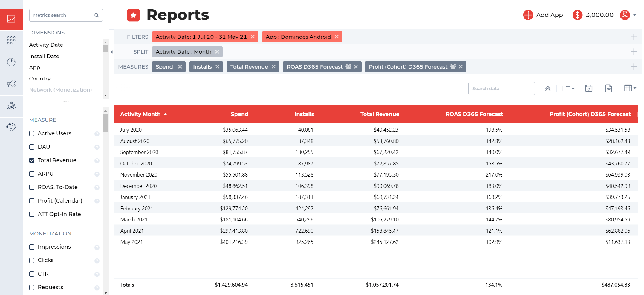Click the Metrics search input field

click(x=66, y=15)
